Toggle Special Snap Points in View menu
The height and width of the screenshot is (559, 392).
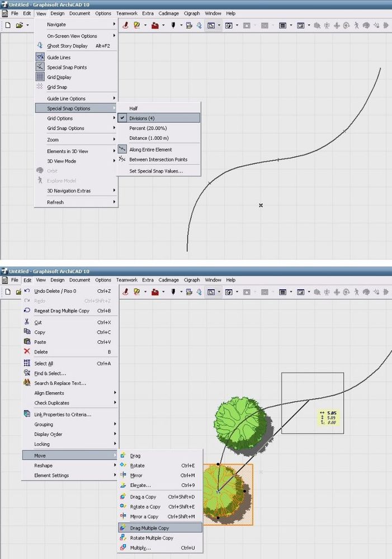pos(76,67)
